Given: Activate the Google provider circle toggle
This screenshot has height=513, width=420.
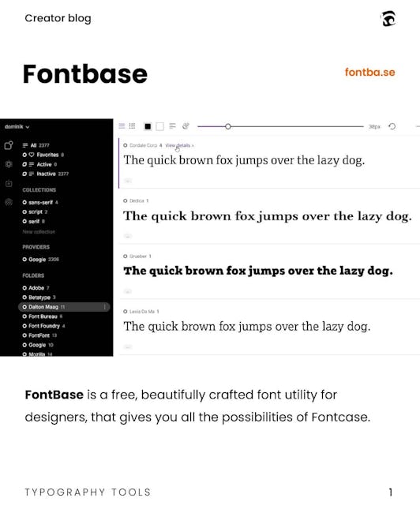Looking at the screenshot, I should pyautogui.click(x=24, y=260).
